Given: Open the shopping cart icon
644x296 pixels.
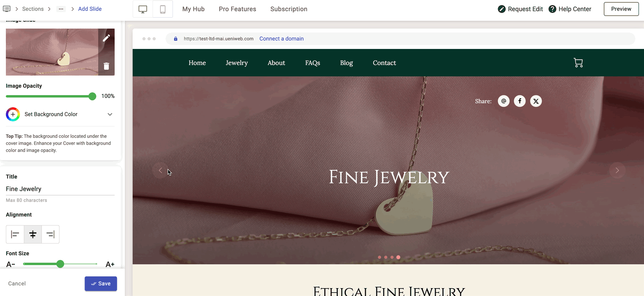Looking at the screenshot, I should [578, 63].
